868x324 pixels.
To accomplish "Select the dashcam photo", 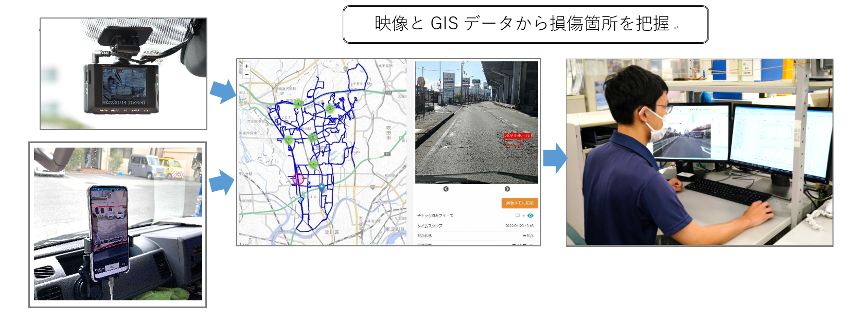I will click(x=123, y=74).
